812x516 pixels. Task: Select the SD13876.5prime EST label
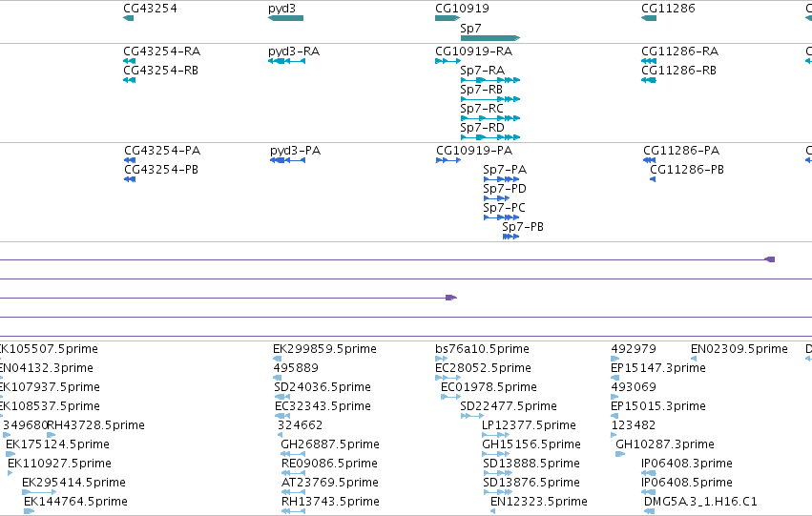coord(531,483)
